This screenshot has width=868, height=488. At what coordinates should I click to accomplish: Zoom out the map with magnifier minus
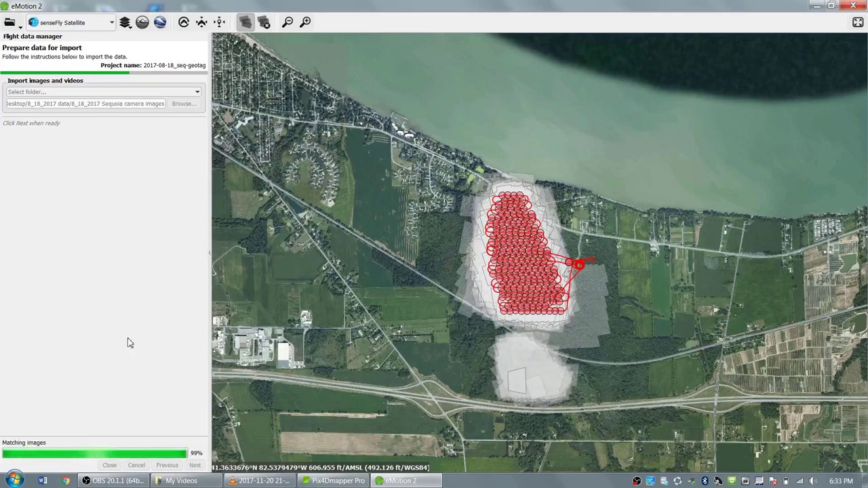tap(288, 22)
